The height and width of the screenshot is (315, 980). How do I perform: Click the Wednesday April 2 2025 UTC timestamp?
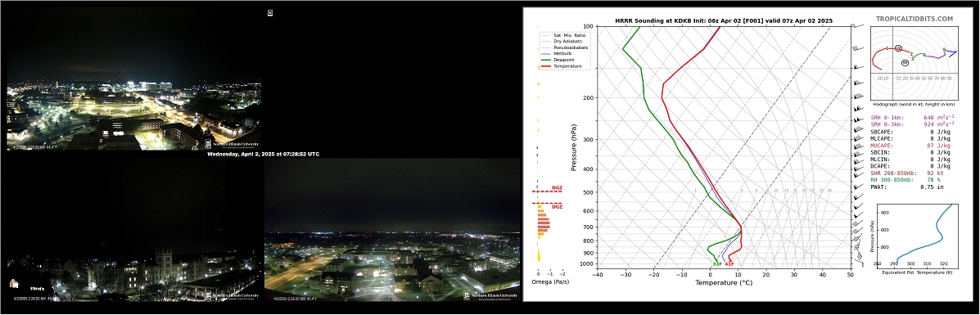[263, 154]
